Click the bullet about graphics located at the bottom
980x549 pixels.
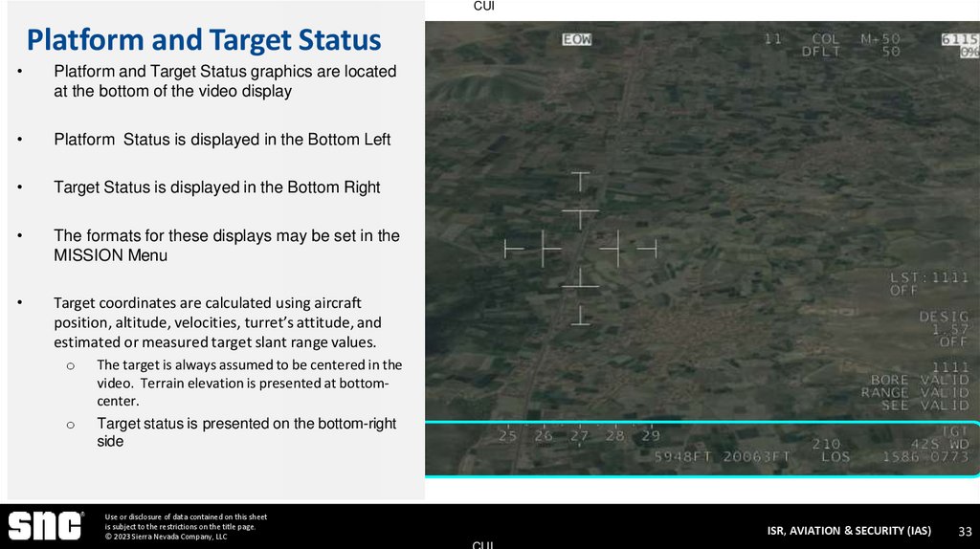(x=225, y=81)
